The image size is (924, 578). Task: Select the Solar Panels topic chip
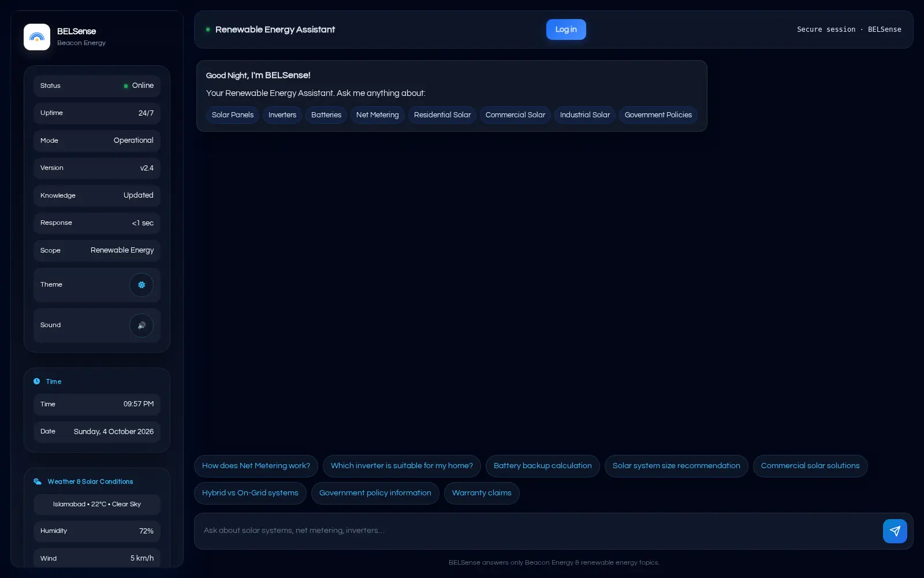tap(233, 115)
